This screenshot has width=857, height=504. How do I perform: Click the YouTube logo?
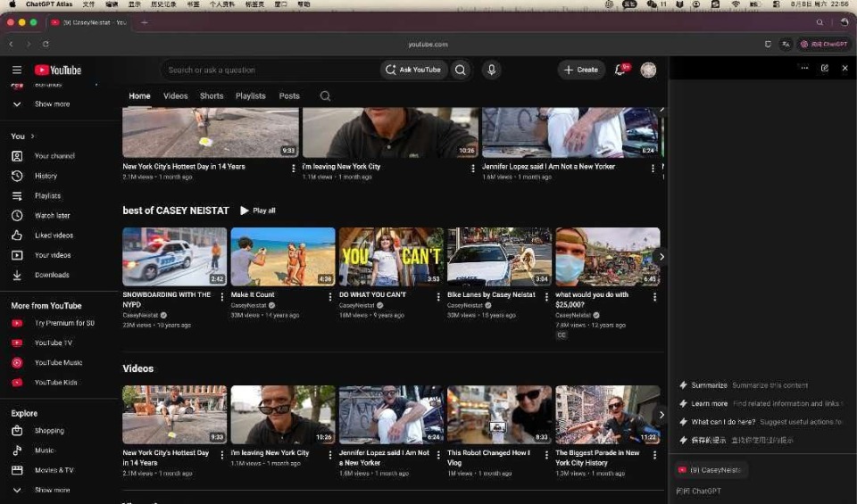point(57,70)
